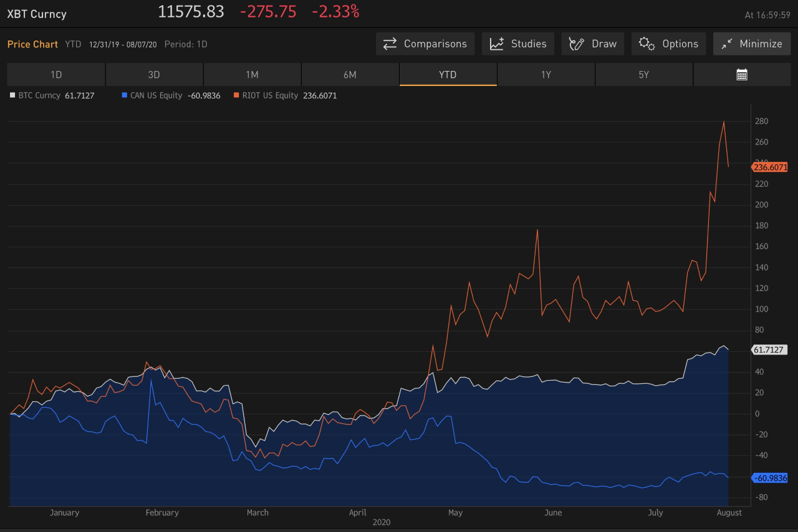Viewport: 798px width, 532px height.
Task: Switch to the 6M range tab
Action: [350, 75]
